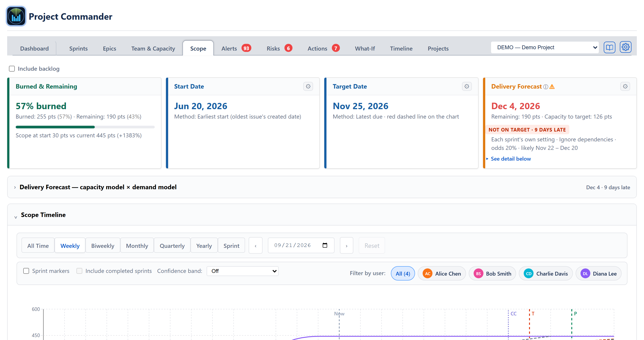Click the Alerts 93 count badge
Viewport: 644px width, 340px height.
pyautogui.click(x=246, y=48)
